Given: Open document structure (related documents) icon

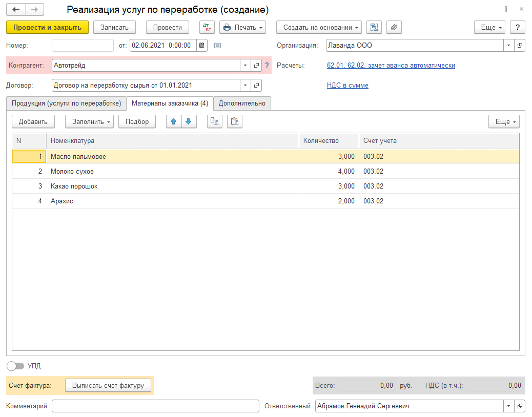Looking at the screenshot, I should click(x=374, y=28).
